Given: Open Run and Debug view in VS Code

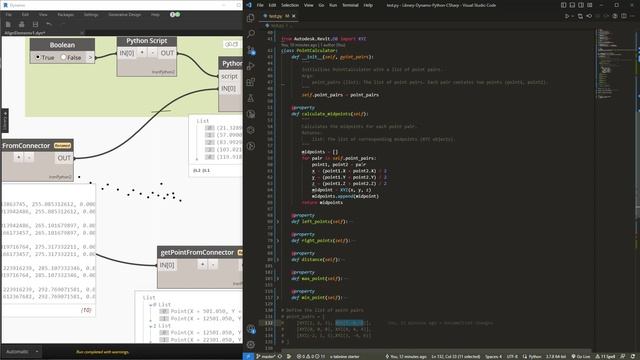Looking at the screenshot, I should click(x=251, y=66).
